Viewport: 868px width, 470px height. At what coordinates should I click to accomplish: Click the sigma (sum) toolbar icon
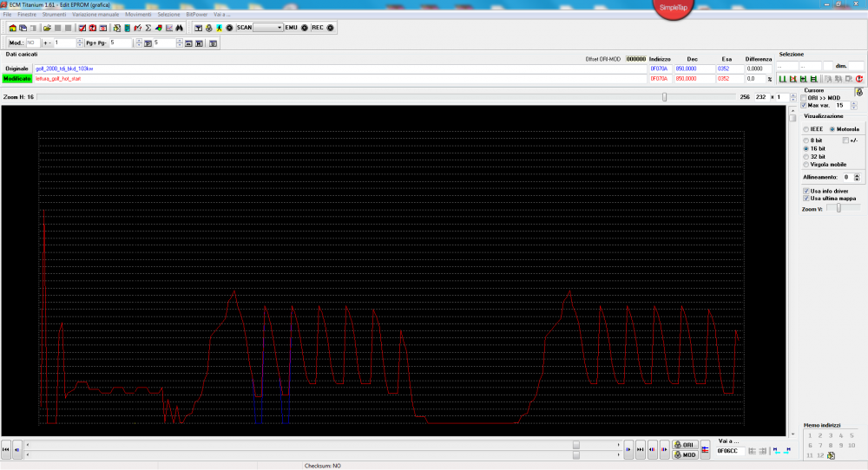coord(148,28)
